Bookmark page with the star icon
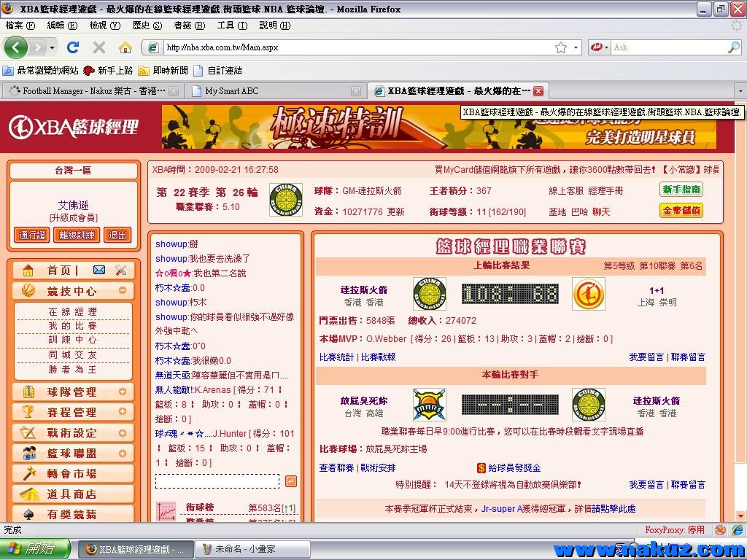Image resolution: width=747 pixels, height=560 pixels. (560, 47)
